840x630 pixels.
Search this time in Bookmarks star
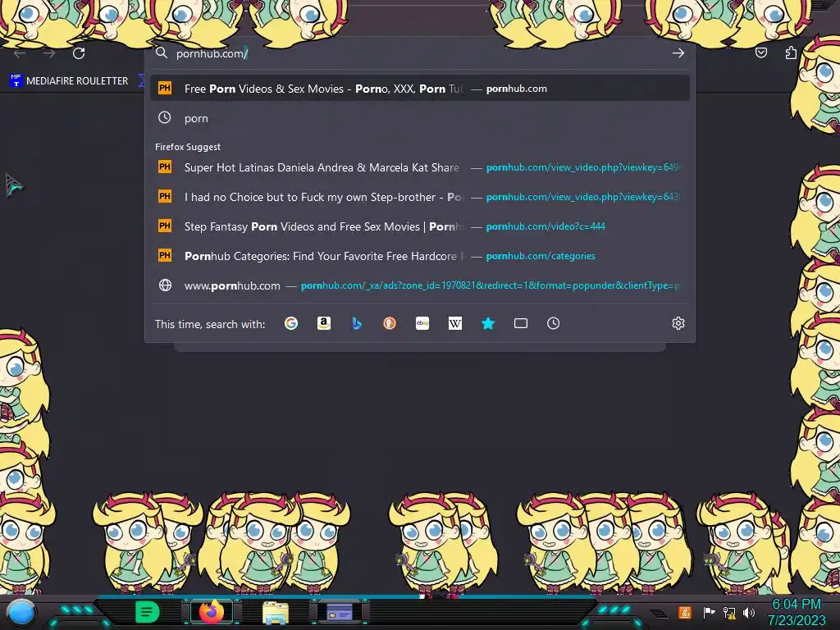488,323
